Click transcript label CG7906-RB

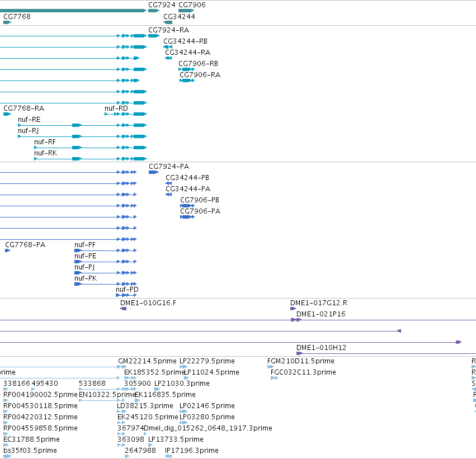(x=198, y=64)
